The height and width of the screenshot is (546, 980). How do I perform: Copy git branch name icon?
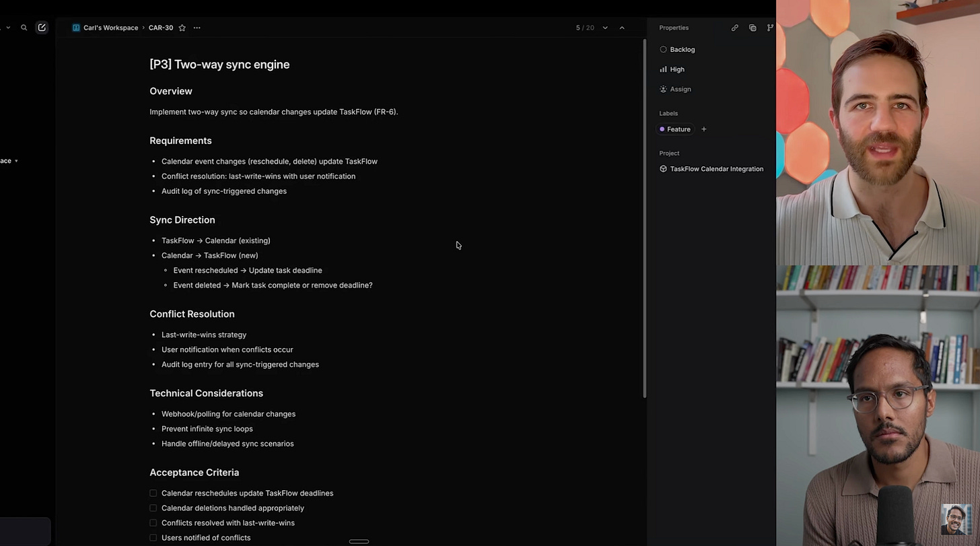tap(770, 28)
